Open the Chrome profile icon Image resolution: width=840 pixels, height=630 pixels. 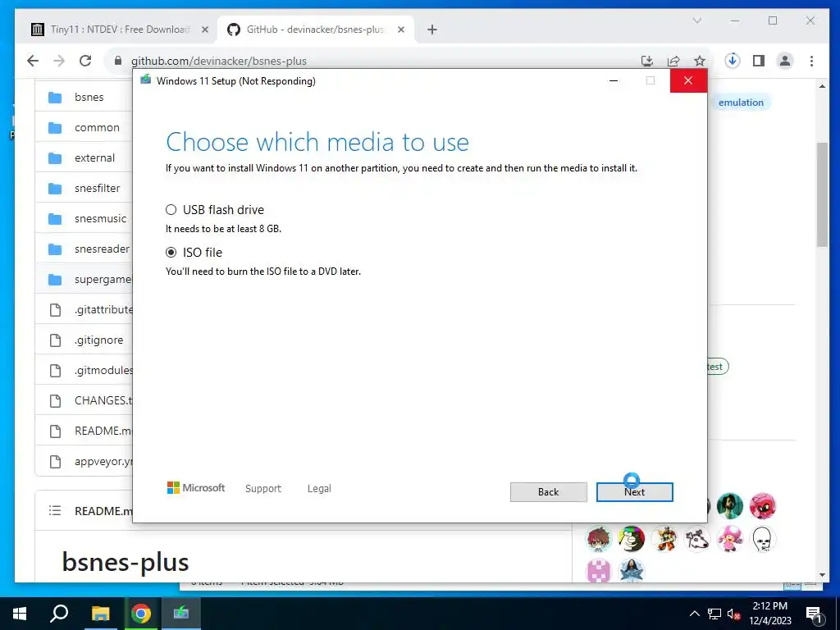coord(785,61)
